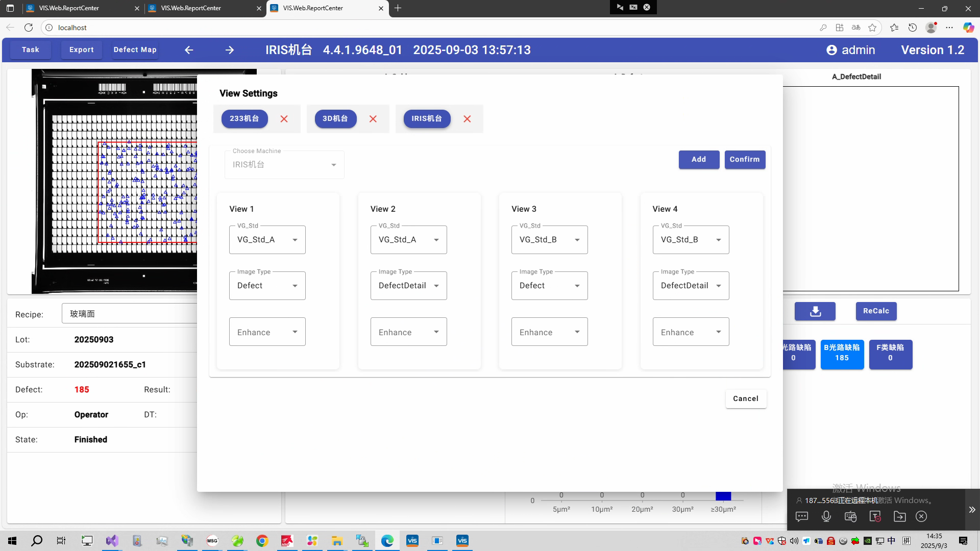Image resolution: width=980 pixels, height=551 pixels.
Task: Click the forward arrow in blue header
Action: 230,50
